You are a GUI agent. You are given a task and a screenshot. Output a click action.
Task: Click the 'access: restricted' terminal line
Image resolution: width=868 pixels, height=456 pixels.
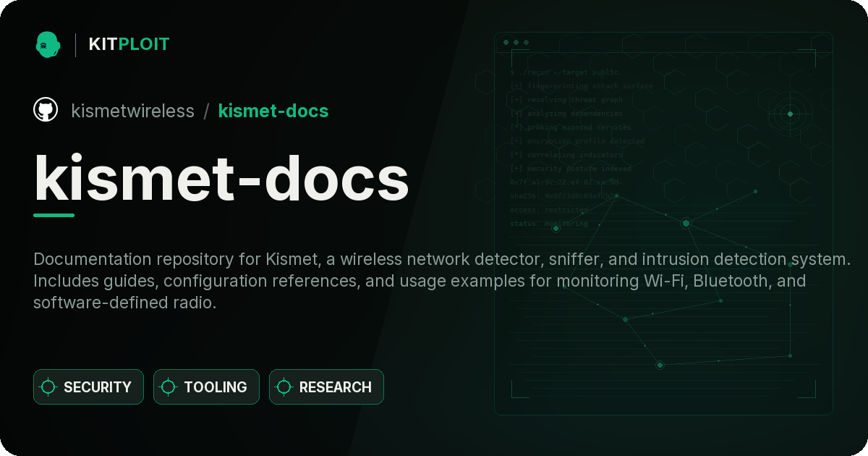549,210
